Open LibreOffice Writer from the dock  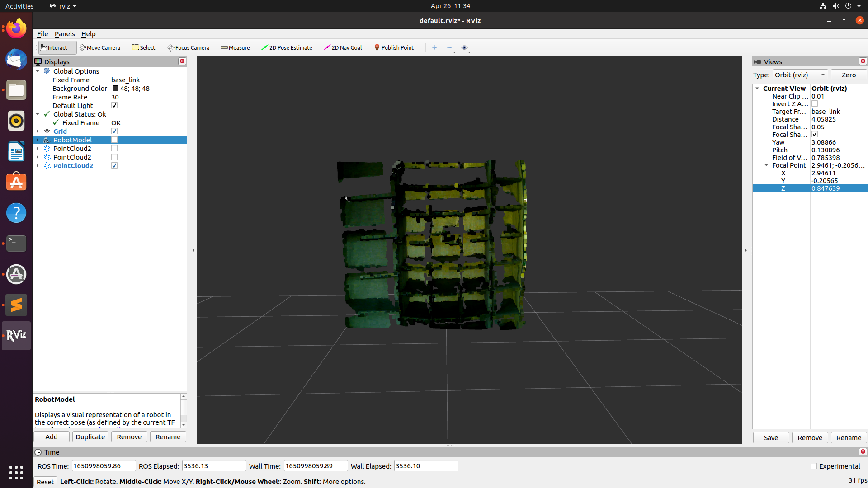[16, 151]
